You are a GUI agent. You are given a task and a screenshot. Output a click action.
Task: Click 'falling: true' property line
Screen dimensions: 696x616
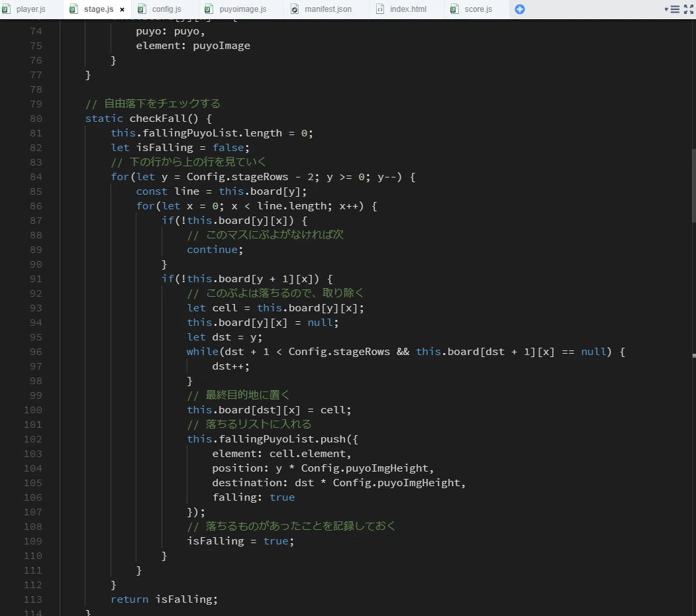click(x=254, y=497)
